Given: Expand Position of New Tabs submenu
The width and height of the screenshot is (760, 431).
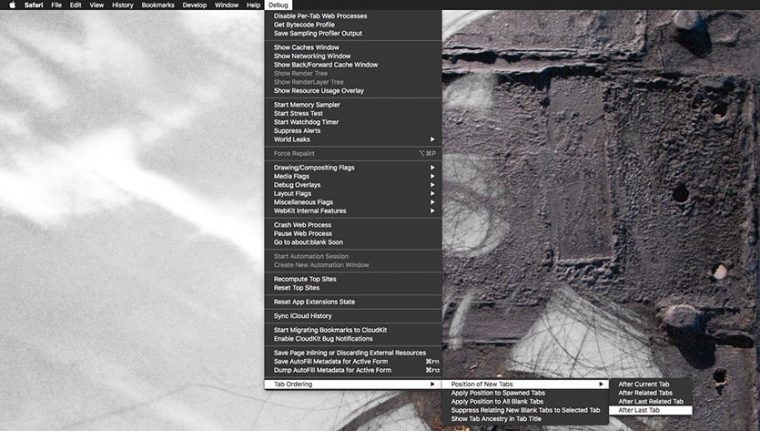Looking at the screenshot, I should click(x=525, y=384).
